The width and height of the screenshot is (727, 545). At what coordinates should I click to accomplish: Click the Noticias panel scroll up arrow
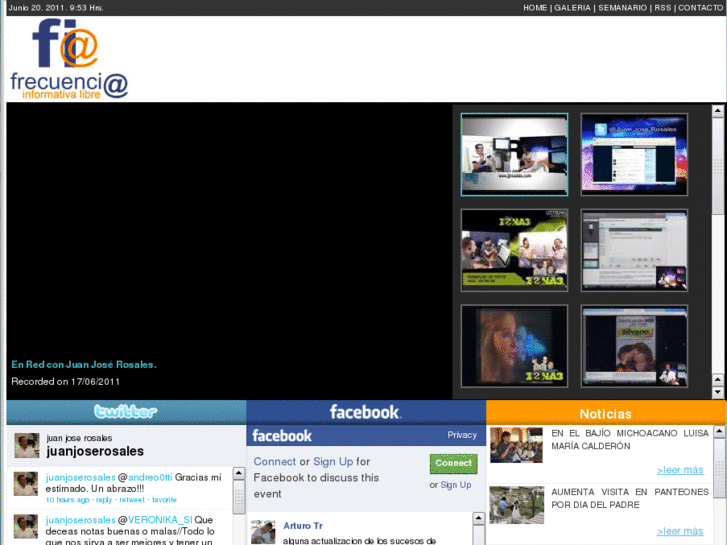tap(719, 432)
